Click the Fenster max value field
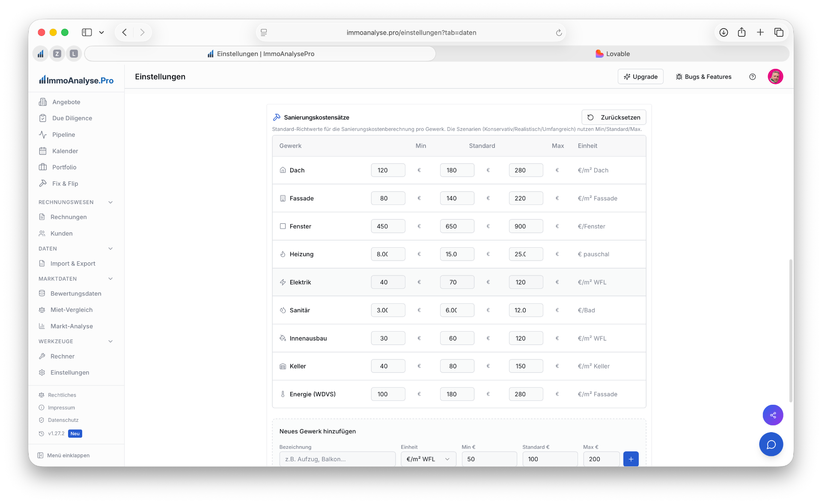 [x=526, y=226]
